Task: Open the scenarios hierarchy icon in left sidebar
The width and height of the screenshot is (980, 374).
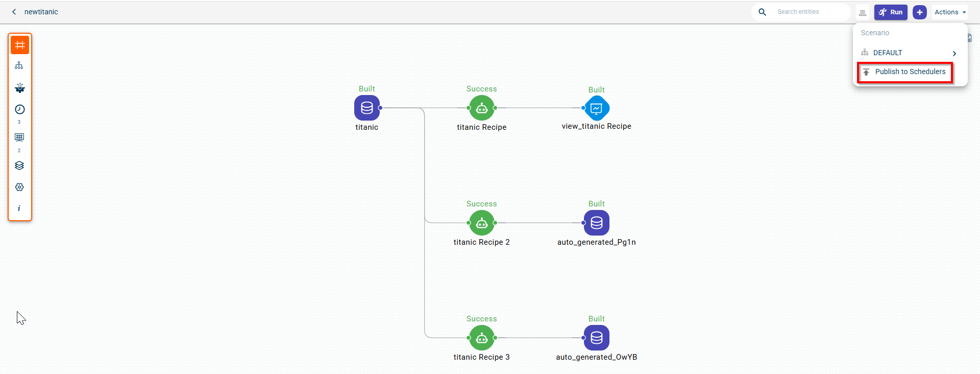Action: pos(19,66)
